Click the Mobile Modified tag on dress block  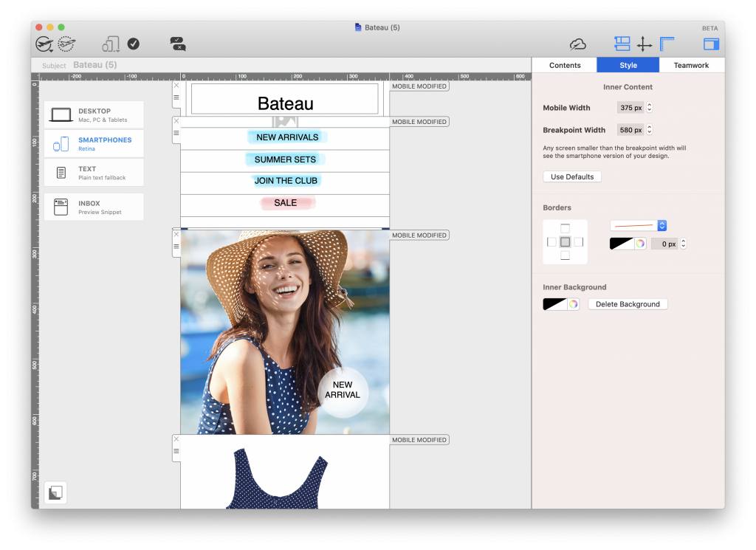pyautogui.click(x=419, y=440)
